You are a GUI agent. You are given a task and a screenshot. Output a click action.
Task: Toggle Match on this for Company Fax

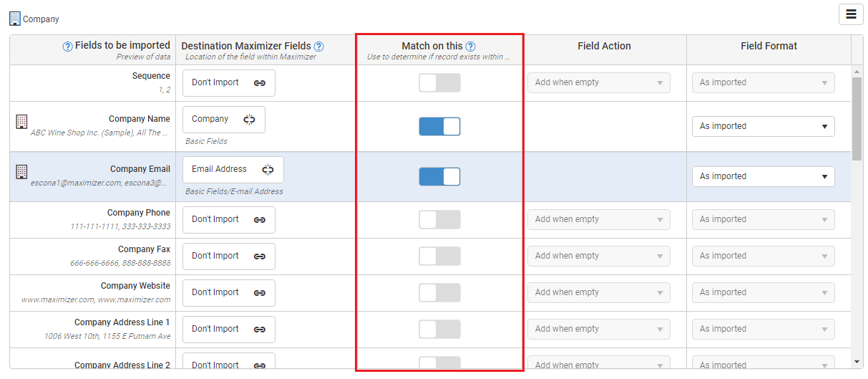[x=439, y=256]
